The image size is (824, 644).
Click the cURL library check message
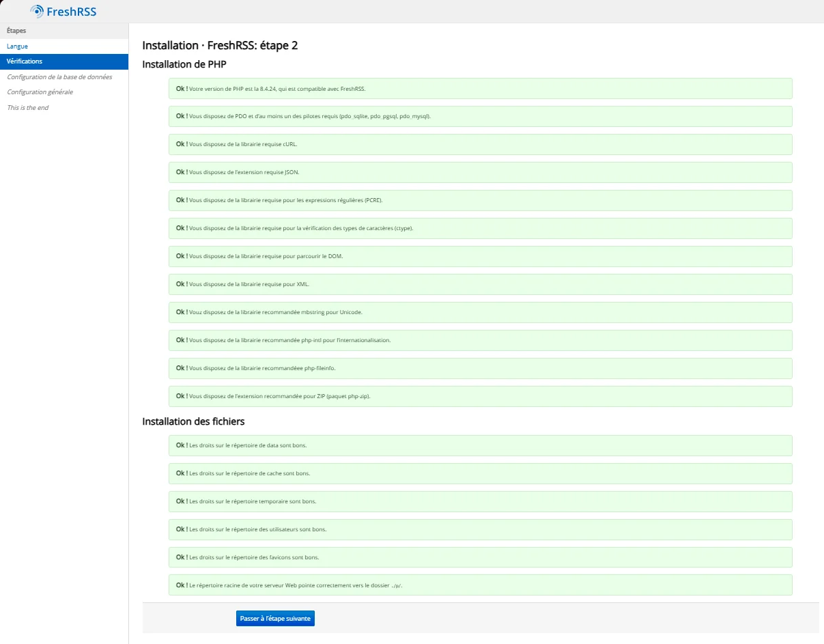[480, 145]
